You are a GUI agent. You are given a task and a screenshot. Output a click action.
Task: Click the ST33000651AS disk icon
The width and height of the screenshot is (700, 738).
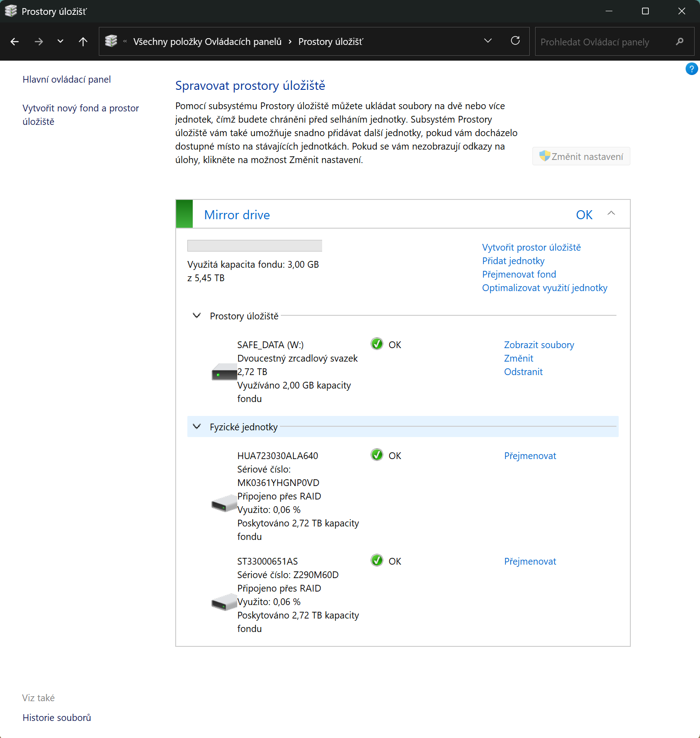[x=224, y=602]
